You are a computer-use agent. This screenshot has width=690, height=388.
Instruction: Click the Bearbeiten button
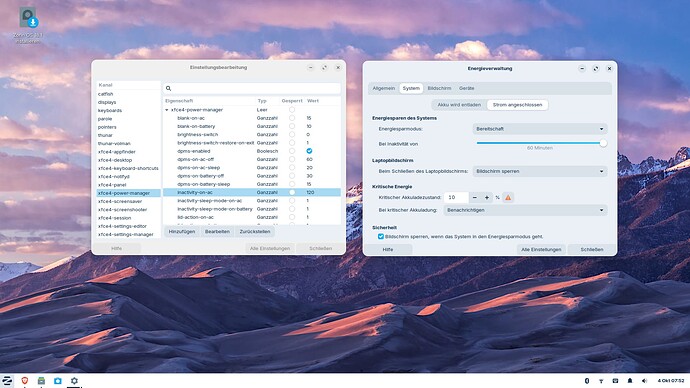[x=217, y=232]
